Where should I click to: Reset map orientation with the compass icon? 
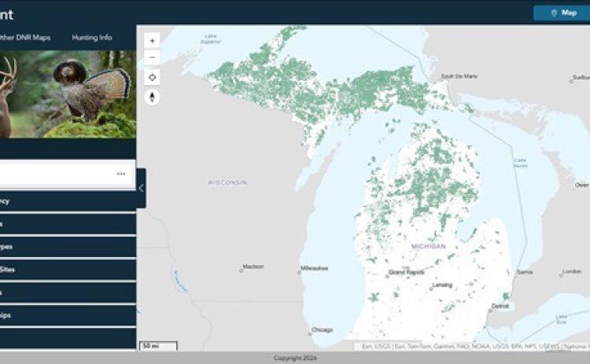tap(152, 97)
